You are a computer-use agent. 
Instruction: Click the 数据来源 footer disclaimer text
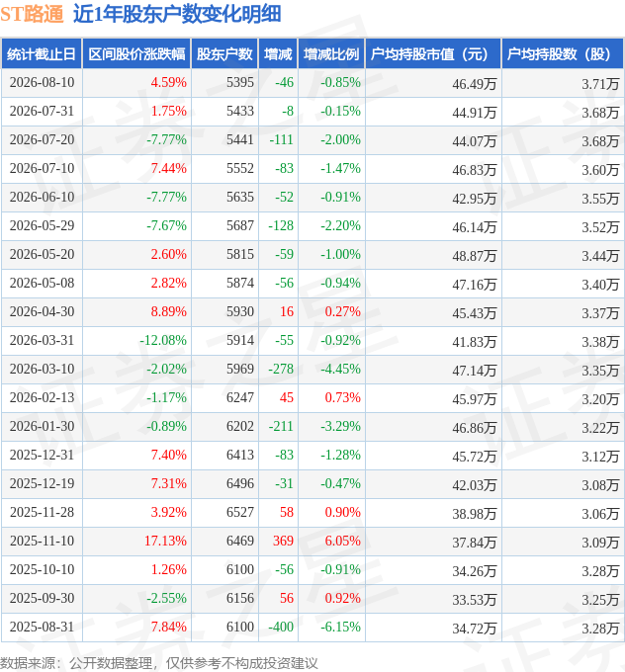pos(158,663)
